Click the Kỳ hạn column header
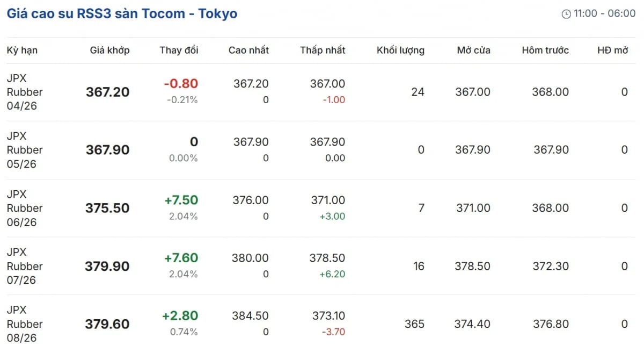The height and width of the screenshot is (352, 644). coord(22,51)
